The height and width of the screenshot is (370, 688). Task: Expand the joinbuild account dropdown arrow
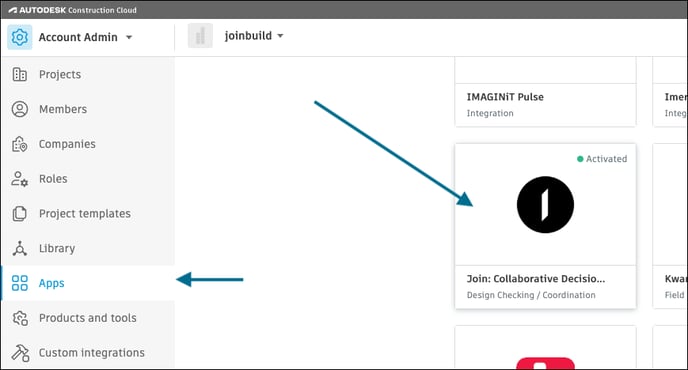(x=280, y=36)
